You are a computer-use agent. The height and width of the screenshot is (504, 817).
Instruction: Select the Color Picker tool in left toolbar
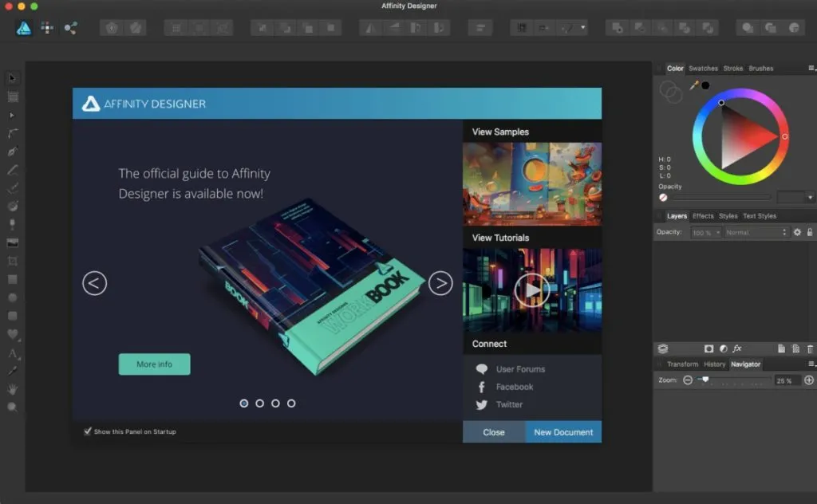[13, 371]
